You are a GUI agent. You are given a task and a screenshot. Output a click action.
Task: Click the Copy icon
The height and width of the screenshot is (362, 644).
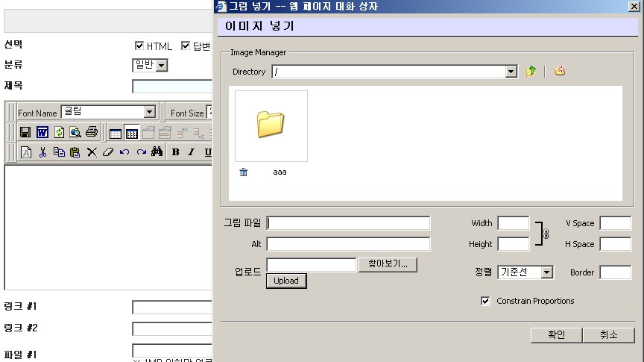pyautogui.click(x=59, y=152)
